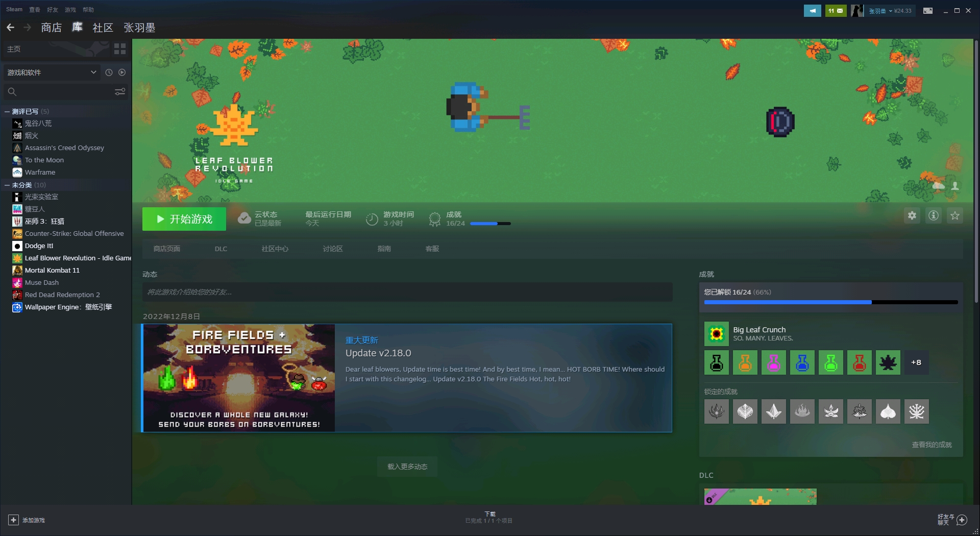Click the library search magnifier

coord(12,92)
